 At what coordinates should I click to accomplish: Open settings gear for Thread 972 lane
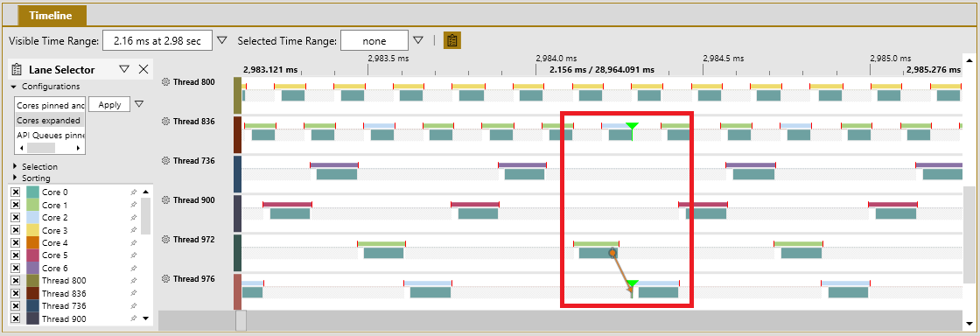(165, 239)
